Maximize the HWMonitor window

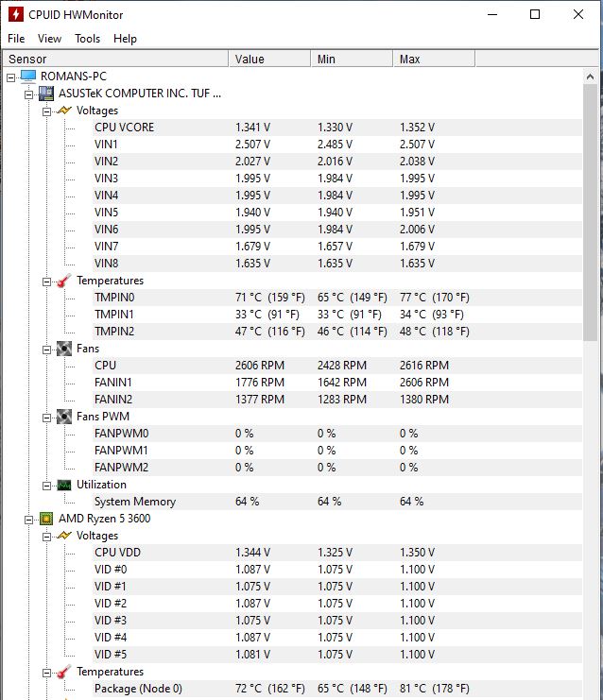[535, 14]
